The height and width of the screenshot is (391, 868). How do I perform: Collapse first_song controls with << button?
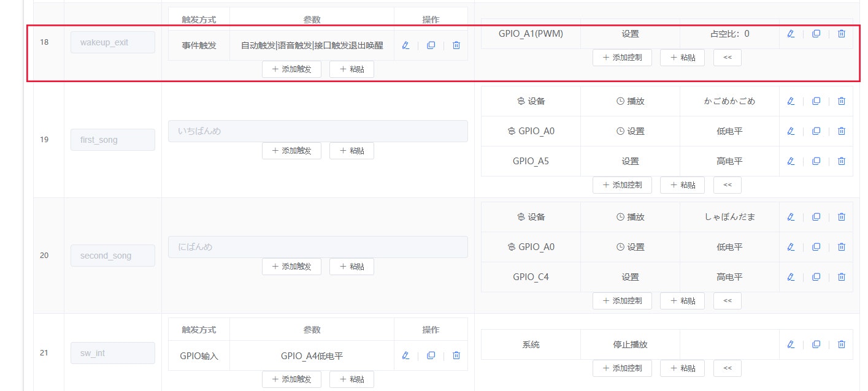click(728, 185)
